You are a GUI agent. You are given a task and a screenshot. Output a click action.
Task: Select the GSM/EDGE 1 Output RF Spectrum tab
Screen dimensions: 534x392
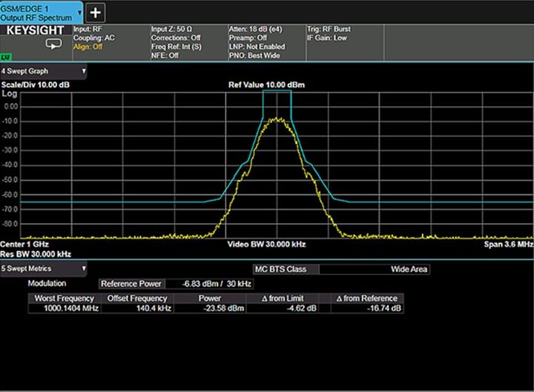pyautogui.click(x=37, y=12)
